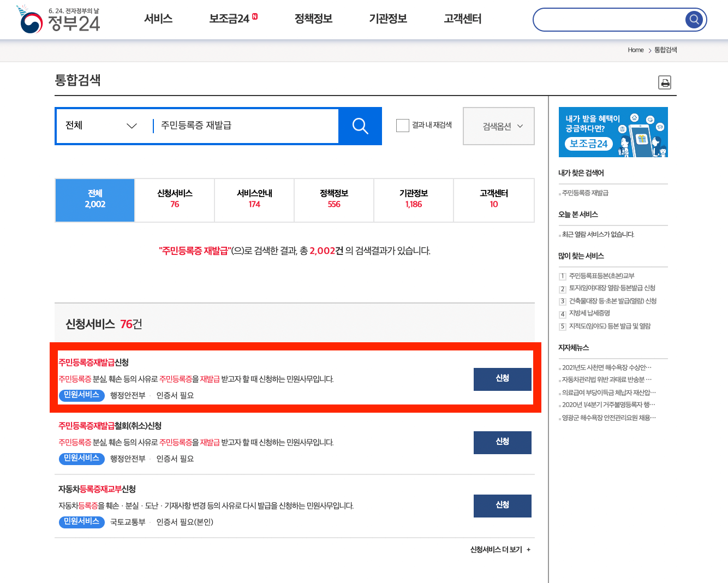Open the 기관정보 menu
The image size is (728, 583).
pyautogui.click(x=387, y=18)
